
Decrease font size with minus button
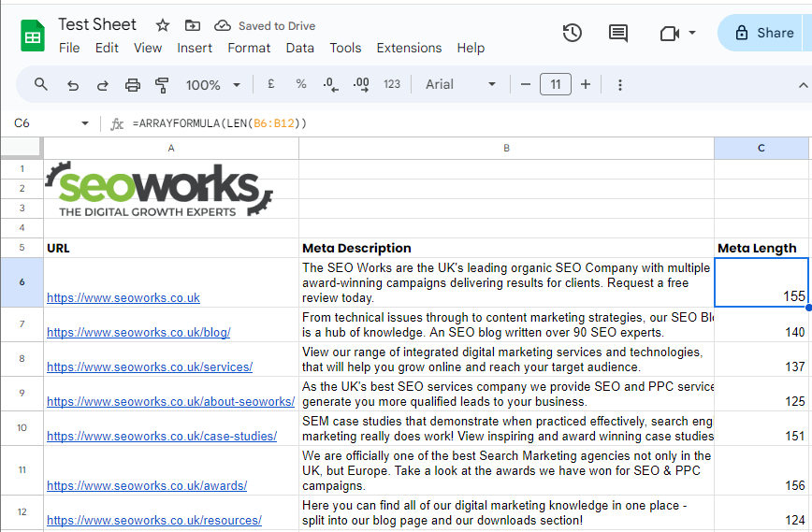coord(525,84)
